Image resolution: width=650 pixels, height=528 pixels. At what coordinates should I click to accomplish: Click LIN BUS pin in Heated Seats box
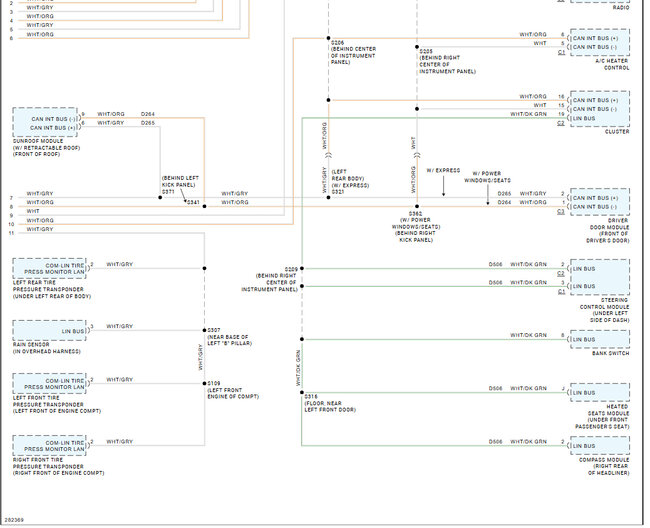pyautogui.click(x=584, y=393)
